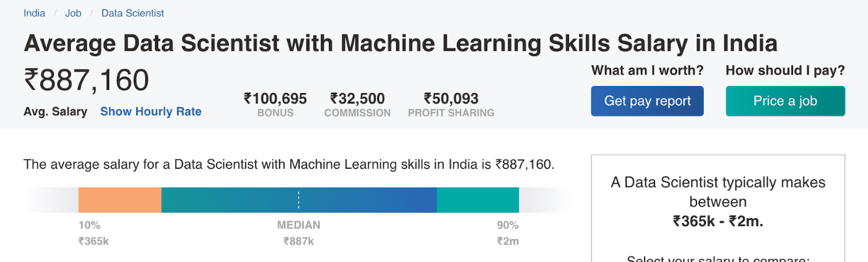Screen dimensions: 868x262
Task: Click the How should I pay? heading
Action: pos(785,71)
